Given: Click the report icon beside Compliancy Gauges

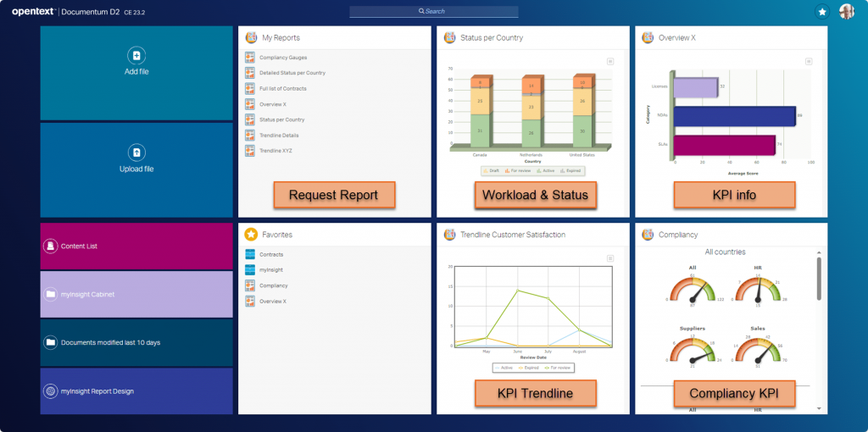Looking at the screenshot, I should click(x=250, y=58).
